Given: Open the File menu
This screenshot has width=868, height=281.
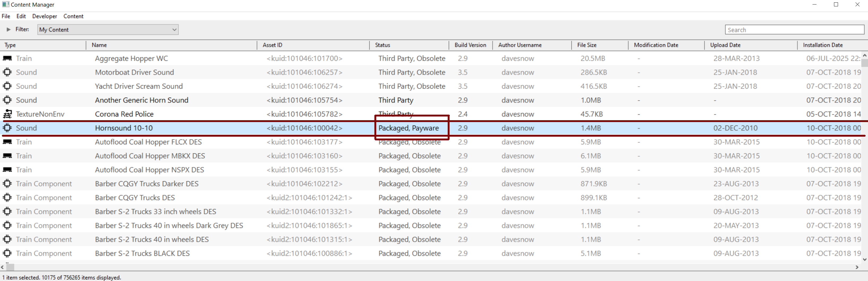Looking at the screenshot, I should 6,16.
